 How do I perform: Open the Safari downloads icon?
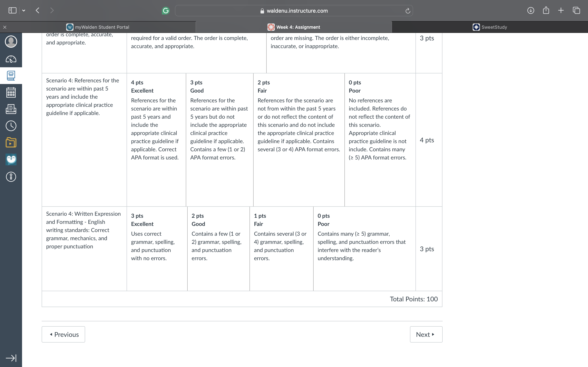point(531,10)
